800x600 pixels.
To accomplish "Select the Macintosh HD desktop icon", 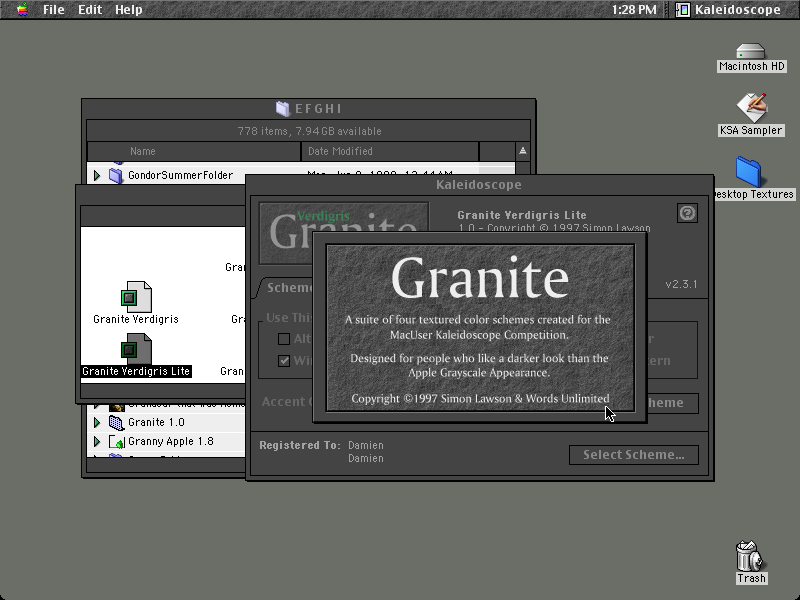I will pyautogui.click(x=751, y=52).
